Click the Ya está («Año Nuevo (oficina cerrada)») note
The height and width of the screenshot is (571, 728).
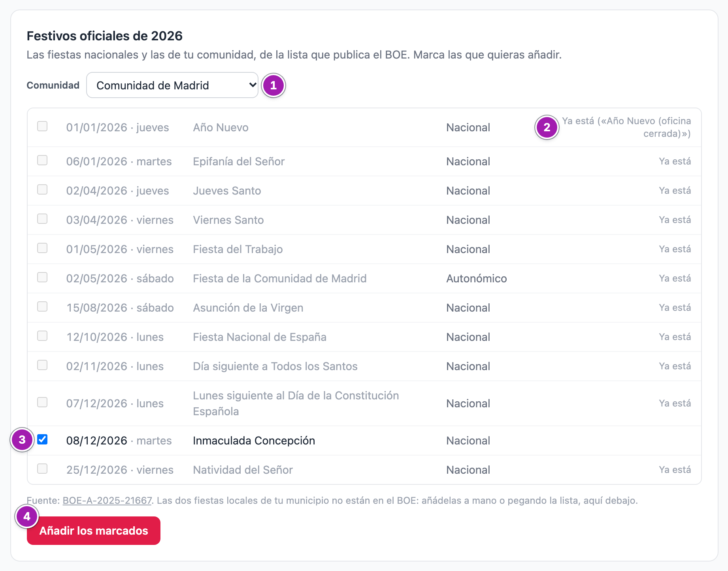(x=627, y=127)
